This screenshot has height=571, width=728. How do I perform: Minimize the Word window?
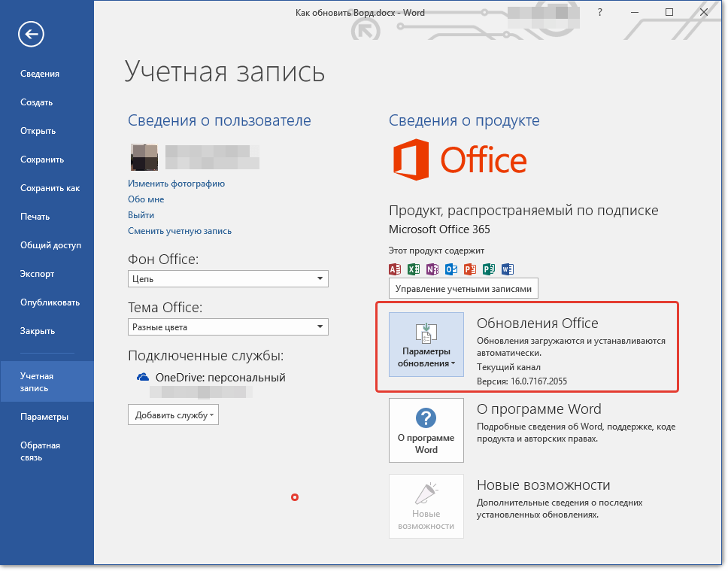(x=635, y=13)
